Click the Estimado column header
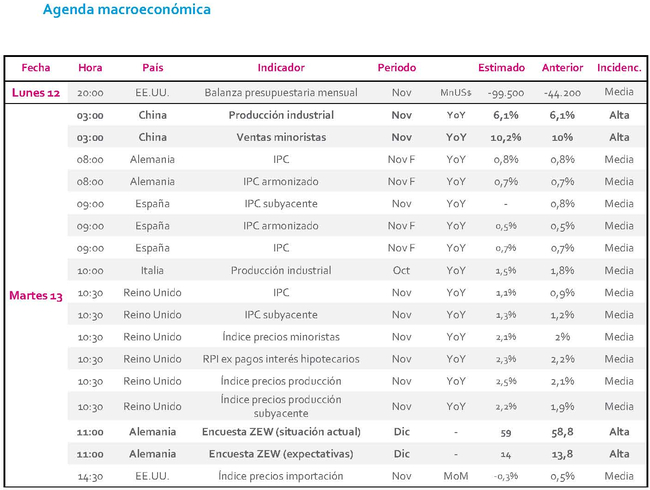 [500, 67]
